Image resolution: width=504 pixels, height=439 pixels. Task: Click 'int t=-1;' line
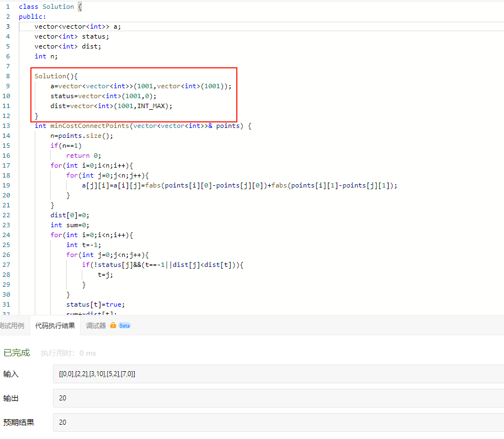83,245
